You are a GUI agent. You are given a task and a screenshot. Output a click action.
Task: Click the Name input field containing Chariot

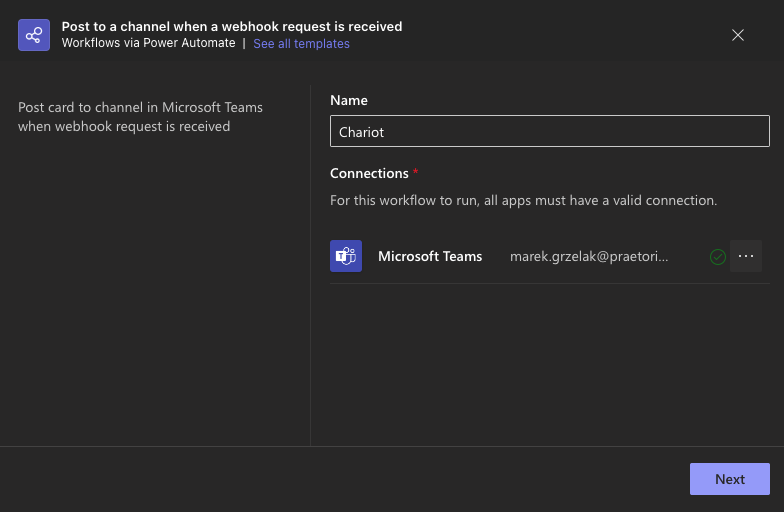tap(550, 131)
